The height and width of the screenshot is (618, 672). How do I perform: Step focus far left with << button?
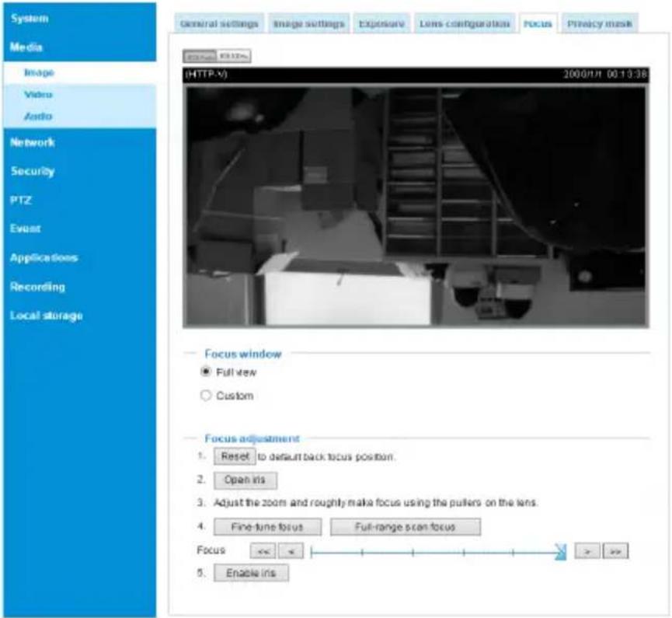tap(263, 551)
